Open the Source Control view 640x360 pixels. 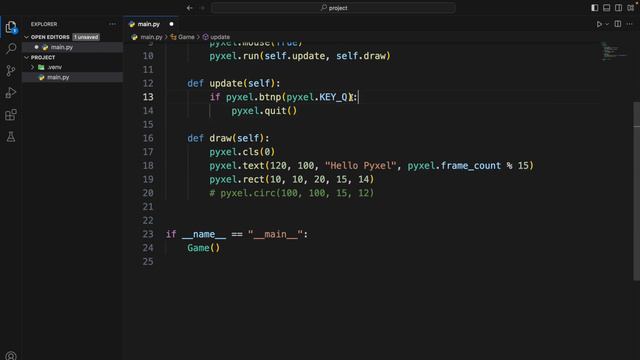tap(11, 71)
